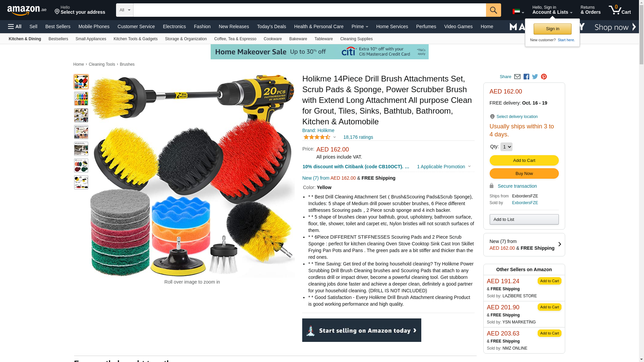
Task: Open the 18,176 ratings link
Action: 358,137
